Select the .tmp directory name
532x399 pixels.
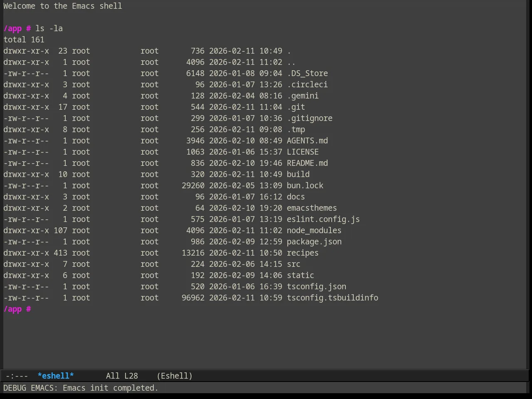[x=296, y=129]
